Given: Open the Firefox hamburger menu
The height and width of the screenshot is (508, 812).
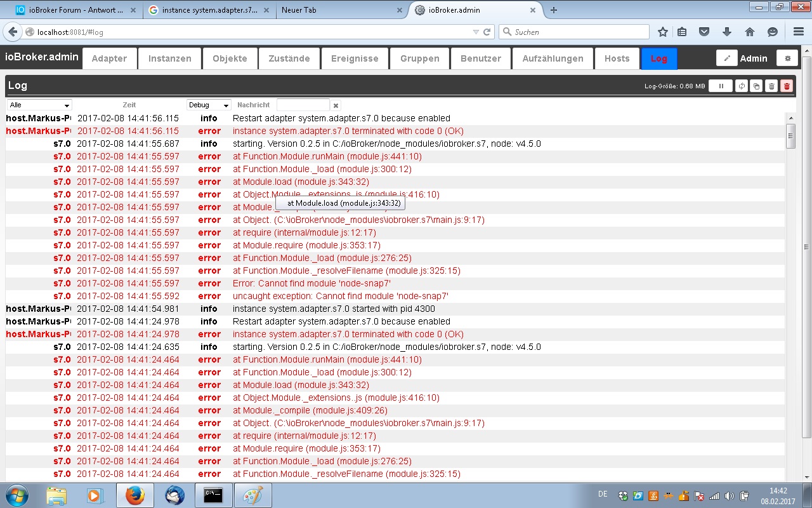Looking at the screenshot, I should click(x=799, y=32).
